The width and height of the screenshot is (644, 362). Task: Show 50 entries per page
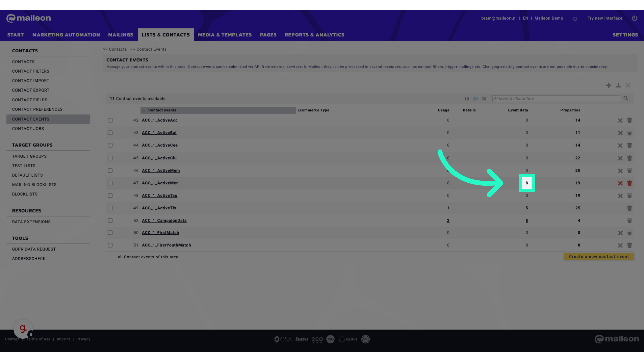(x=484, y=99)
